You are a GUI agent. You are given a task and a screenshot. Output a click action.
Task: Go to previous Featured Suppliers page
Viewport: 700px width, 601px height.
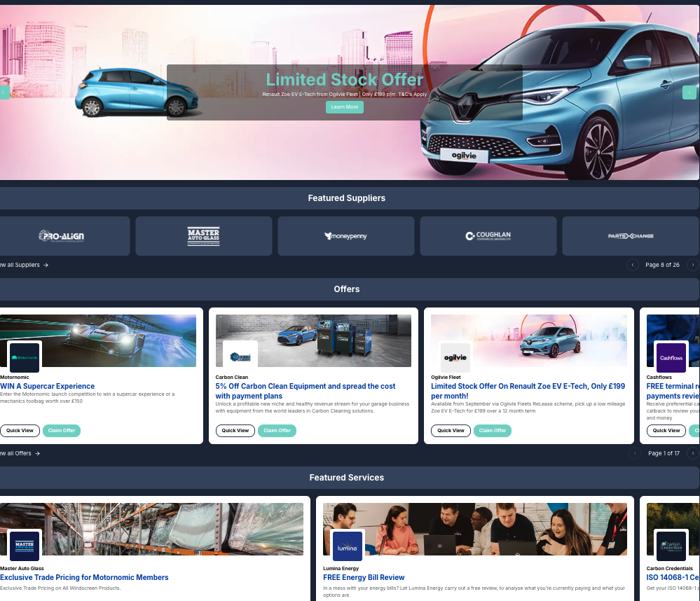(x=633, y=265)
